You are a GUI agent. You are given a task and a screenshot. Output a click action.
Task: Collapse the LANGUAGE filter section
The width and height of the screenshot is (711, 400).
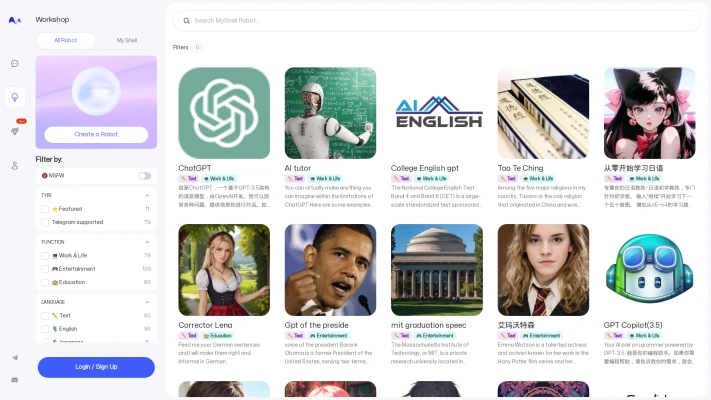tap(147, 302)
